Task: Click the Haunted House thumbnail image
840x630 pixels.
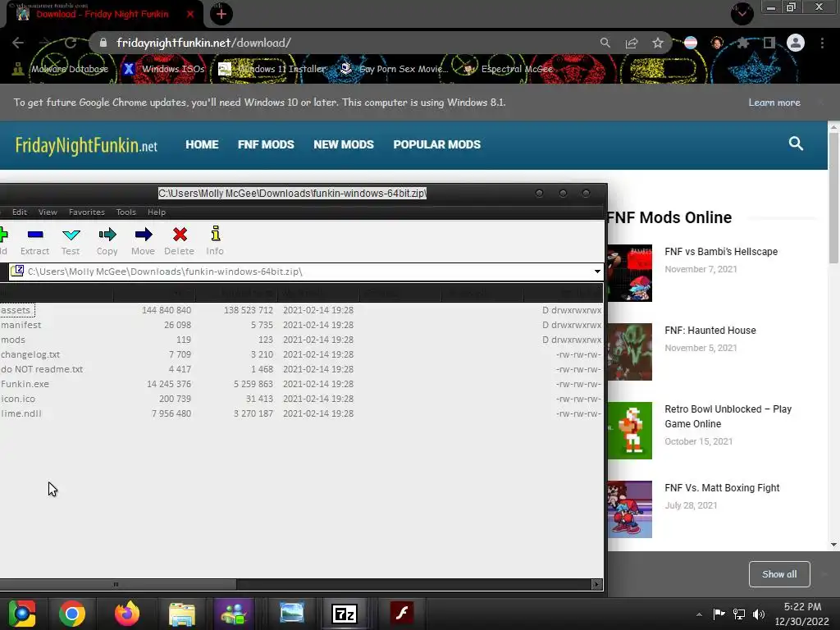Action: [x=629, y=352]
